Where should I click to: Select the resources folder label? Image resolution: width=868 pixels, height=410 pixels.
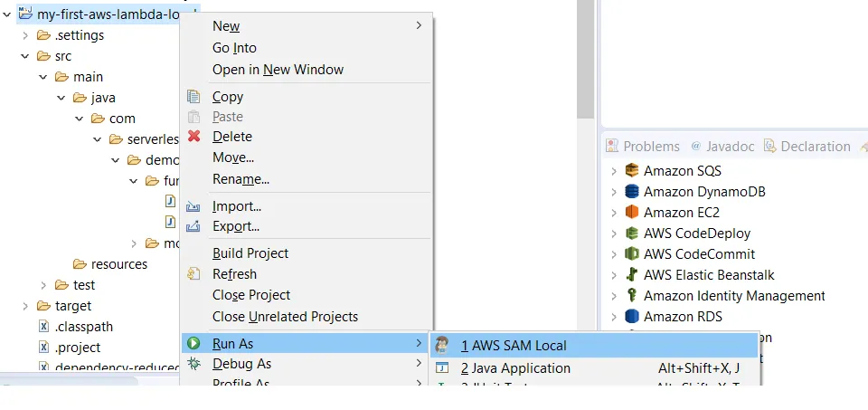(x=119, y=263)
